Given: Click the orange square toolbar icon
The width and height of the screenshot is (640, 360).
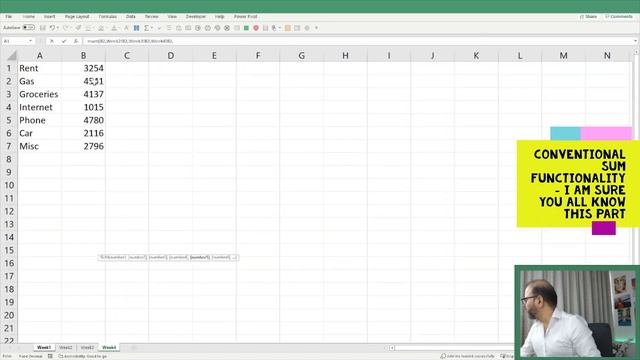Looking at the screenshot, I should 288,28.
